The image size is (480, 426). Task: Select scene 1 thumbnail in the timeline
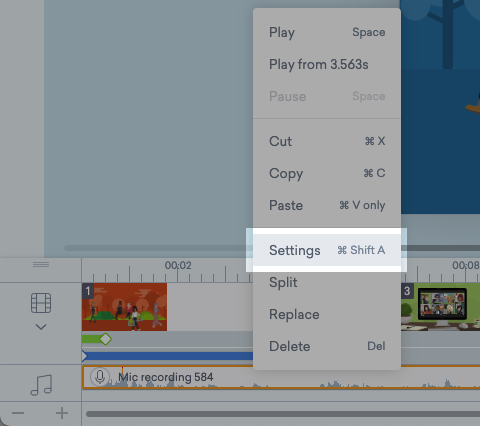click(x=124, y=307)
